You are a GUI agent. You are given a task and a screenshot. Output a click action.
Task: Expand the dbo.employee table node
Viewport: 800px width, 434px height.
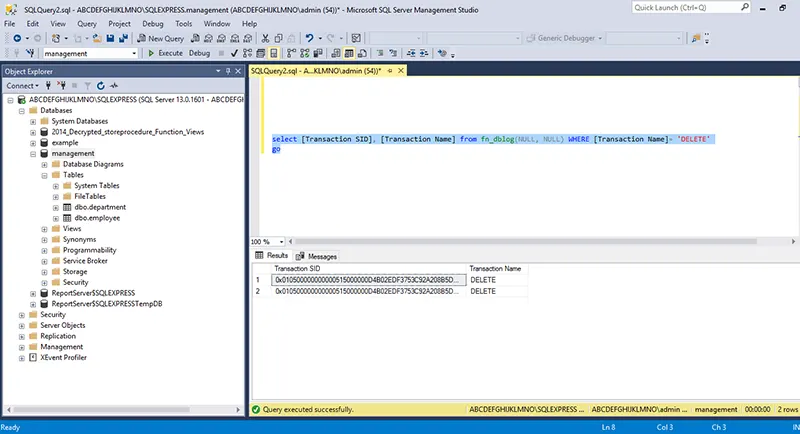click(56, 218)
